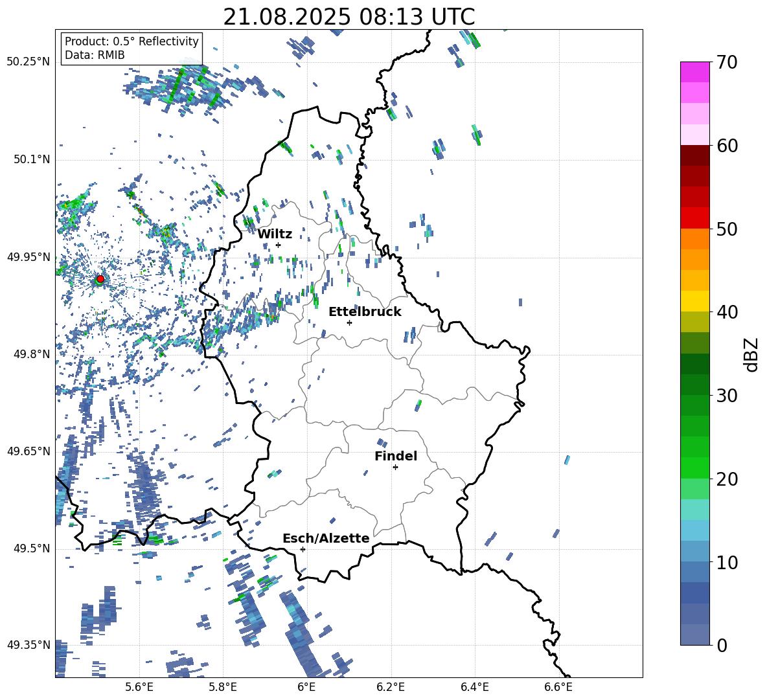Click the 60 dBZ colorbar label
This screenshot has width=767, height=700.
pos(727,146)
